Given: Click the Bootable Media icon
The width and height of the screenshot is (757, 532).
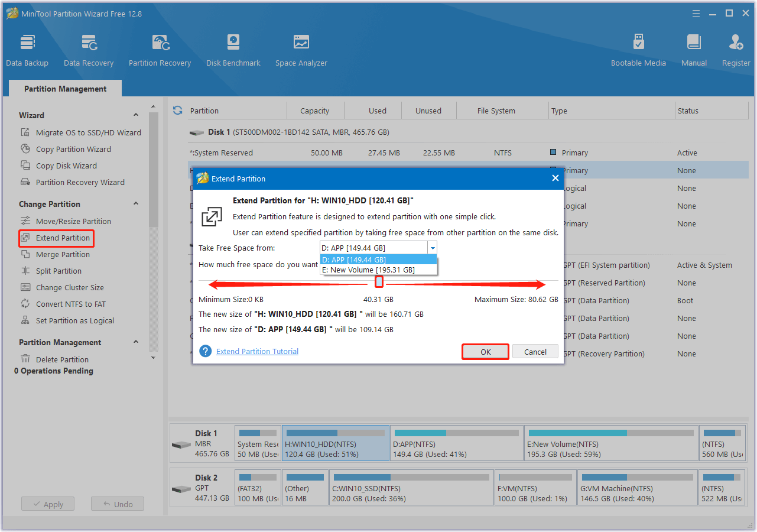Looking at the screenshot, I should 638,48.
